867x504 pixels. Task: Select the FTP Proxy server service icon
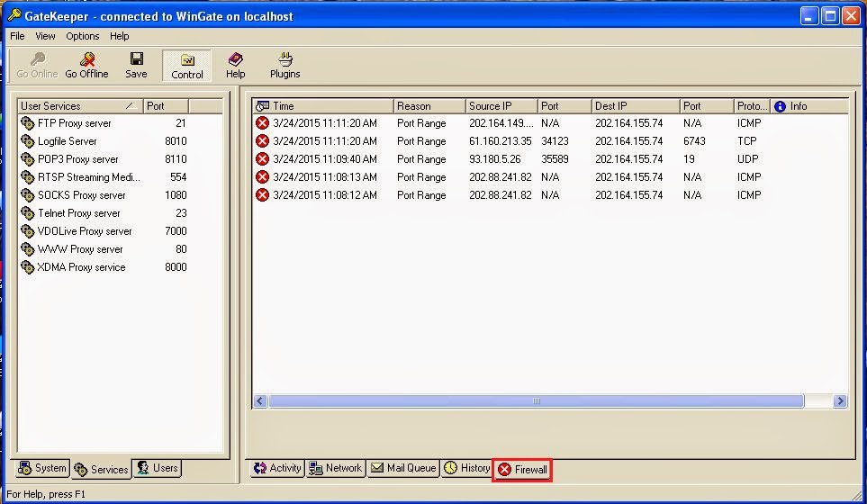[28, 122]
